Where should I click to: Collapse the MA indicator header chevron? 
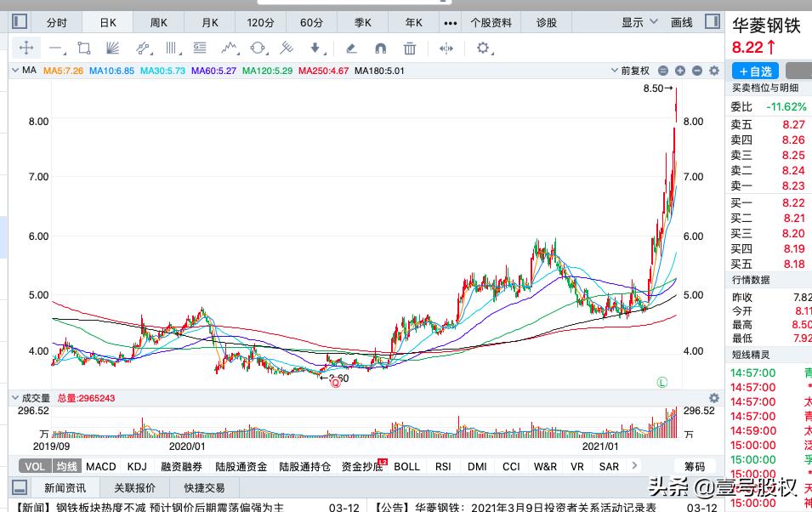14,71
